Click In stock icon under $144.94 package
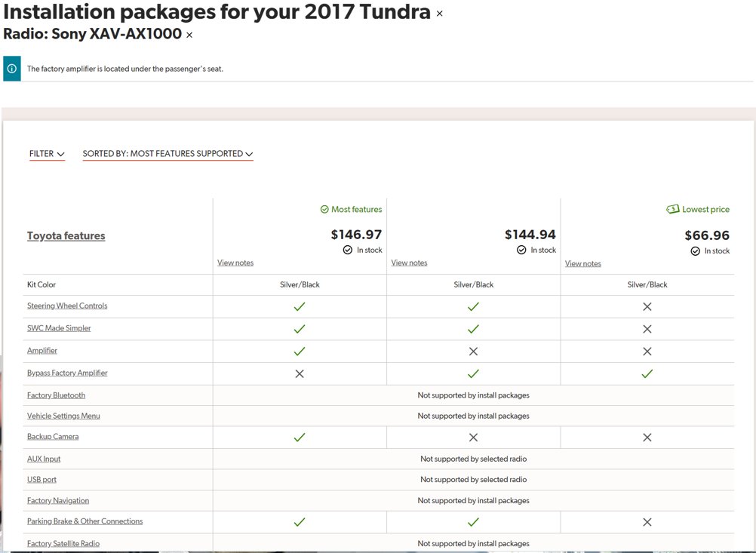Viewport: 756px width, 553px height. pyautogui.click(x=521, y=250)
